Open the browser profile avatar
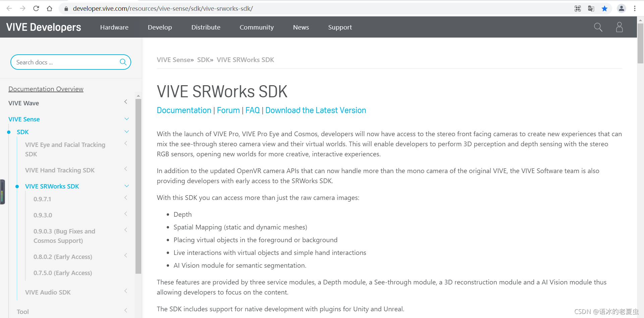The image size is (644, 318). (621, 9)
